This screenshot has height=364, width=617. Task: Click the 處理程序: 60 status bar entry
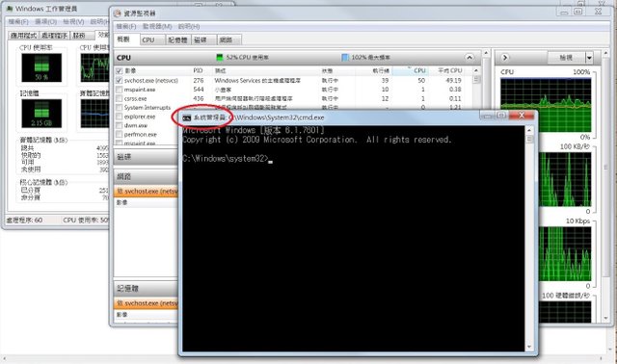click(24, 221)
